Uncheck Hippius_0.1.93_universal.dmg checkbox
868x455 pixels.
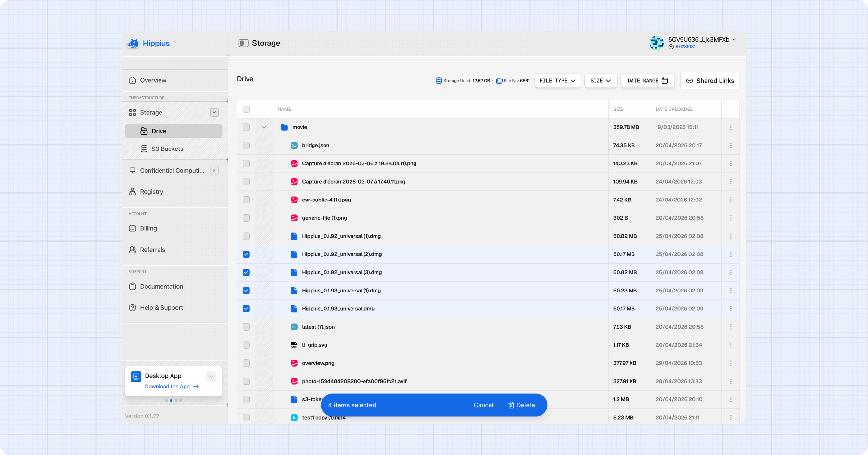(246, 309)
